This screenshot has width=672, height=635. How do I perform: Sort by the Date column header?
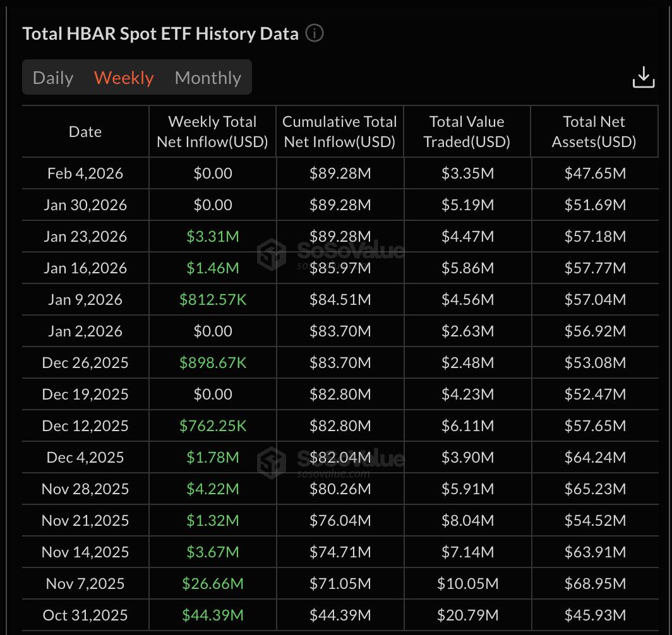85,131
